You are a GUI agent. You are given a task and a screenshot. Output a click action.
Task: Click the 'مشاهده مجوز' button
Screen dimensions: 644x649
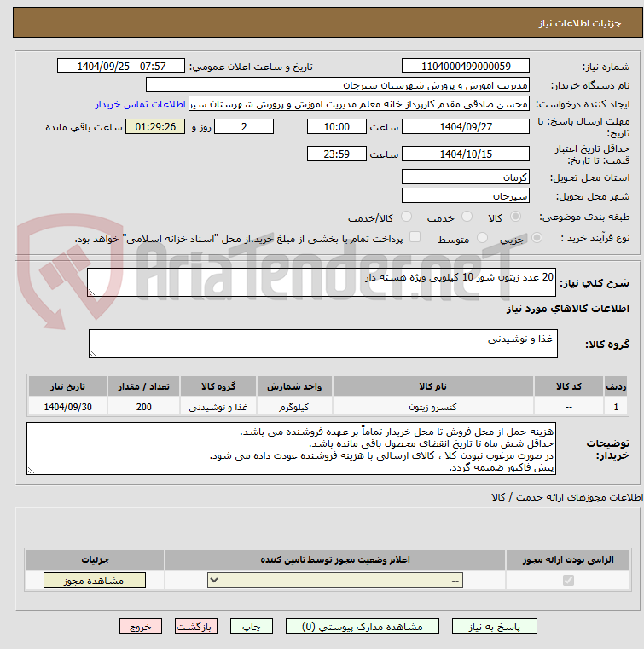point(95,580)
